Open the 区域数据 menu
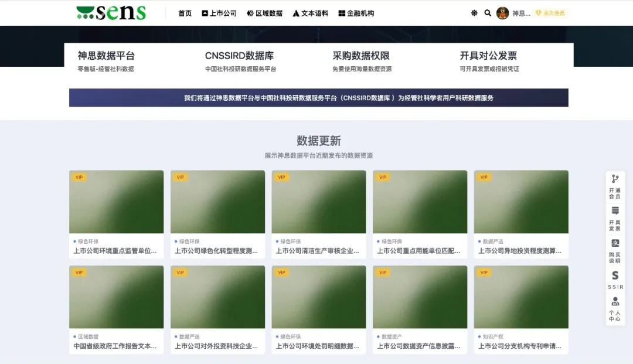 tap(265, 13)
